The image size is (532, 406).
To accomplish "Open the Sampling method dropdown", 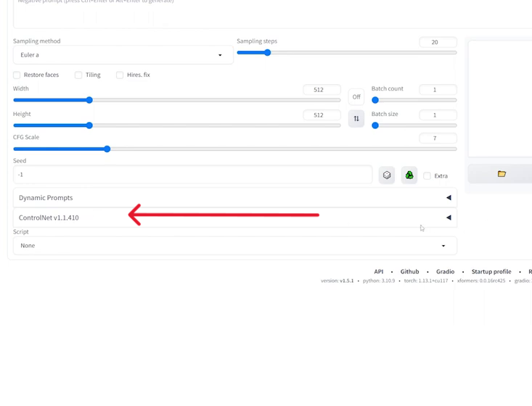I will click(123, 55).
